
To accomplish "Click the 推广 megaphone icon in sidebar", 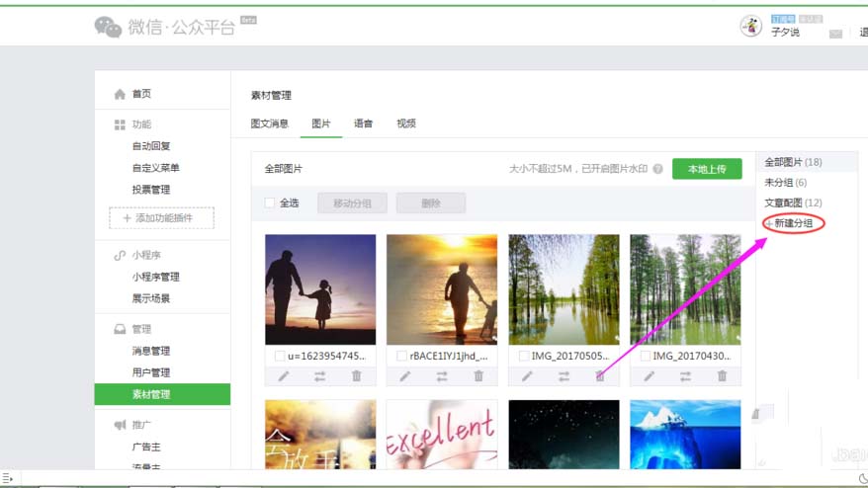I will point(120,425).
